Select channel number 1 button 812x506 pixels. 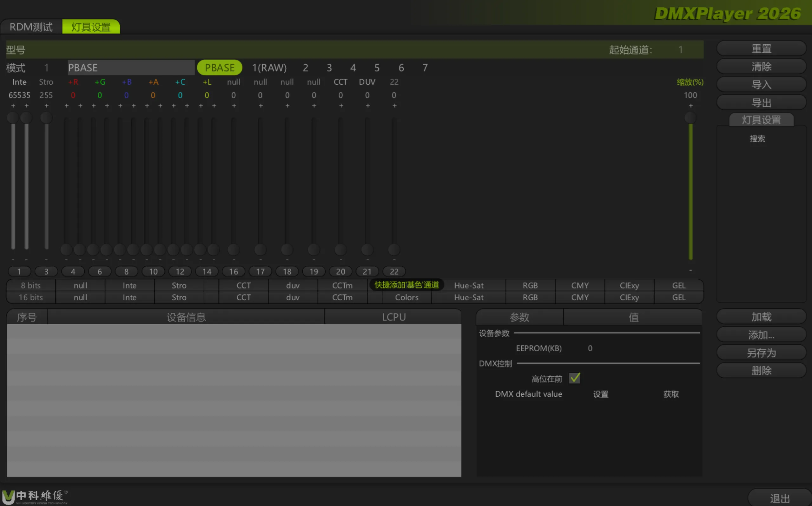pyautogui.click(x=19, y=271)
